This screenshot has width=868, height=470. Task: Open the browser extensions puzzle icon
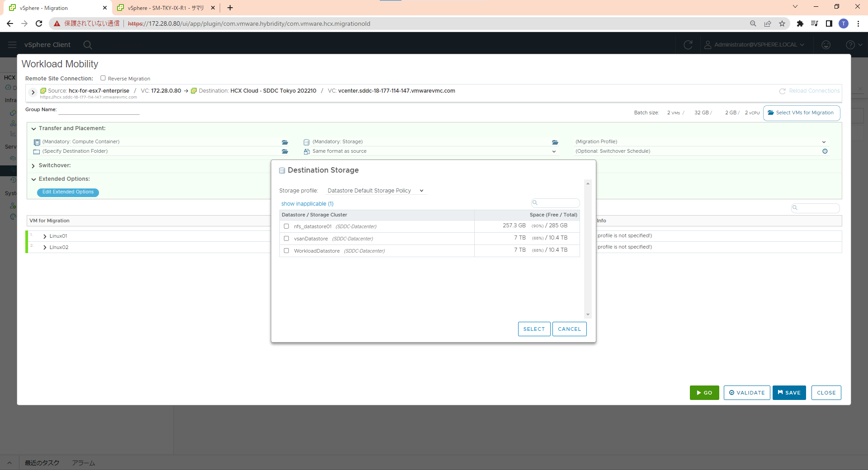[x=800, y=23]
